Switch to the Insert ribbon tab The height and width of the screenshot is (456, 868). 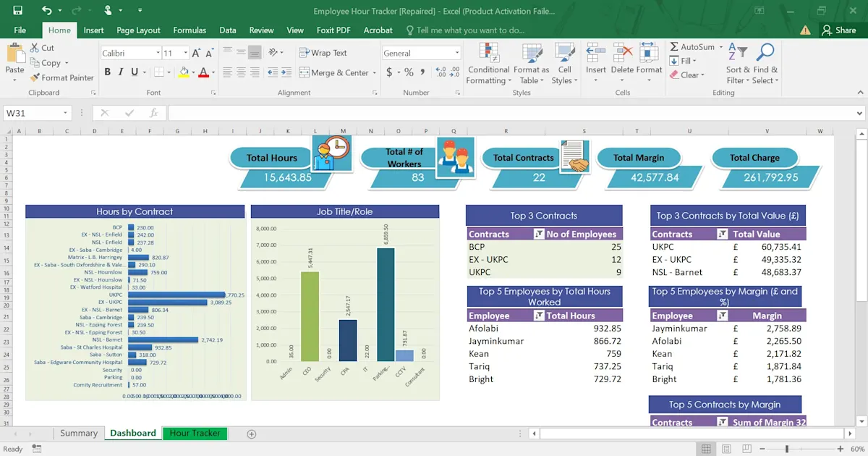tap(93, 30)
